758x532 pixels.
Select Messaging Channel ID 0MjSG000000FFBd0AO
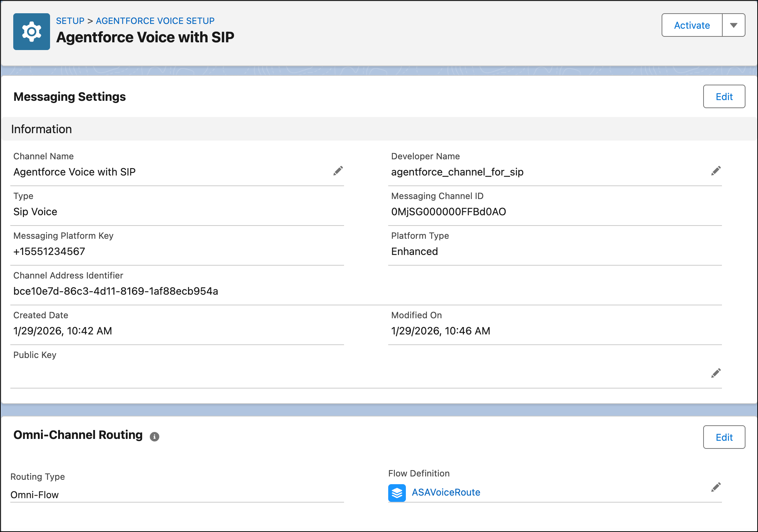click(x=449, y=212)
